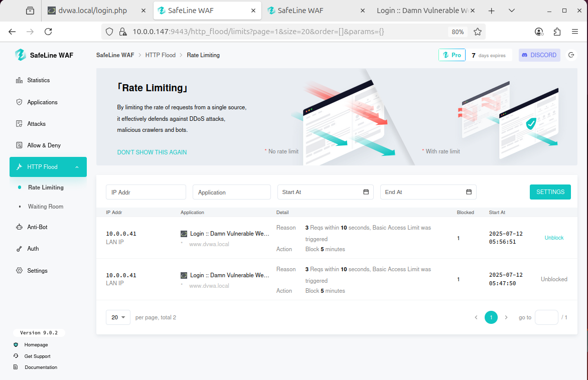Click the Unblocked status in second row
588x380 pixels.
(x=554, y=279)
